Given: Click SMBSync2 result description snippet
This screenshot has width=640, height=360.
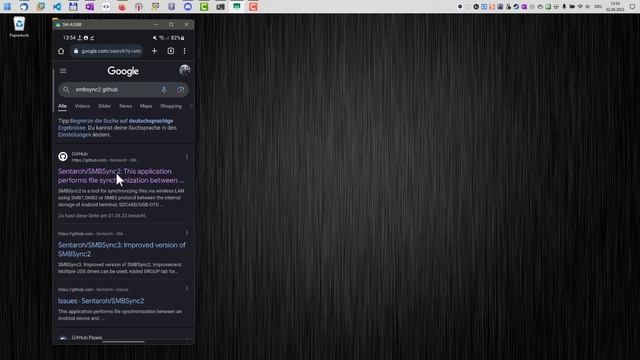Looking at the screenshot, I should (x=121, y=198).
